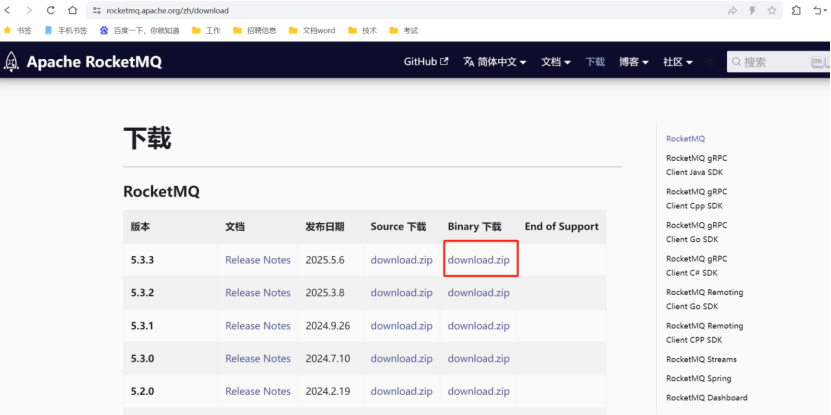Click the browser forward arrow

[29, 10]
